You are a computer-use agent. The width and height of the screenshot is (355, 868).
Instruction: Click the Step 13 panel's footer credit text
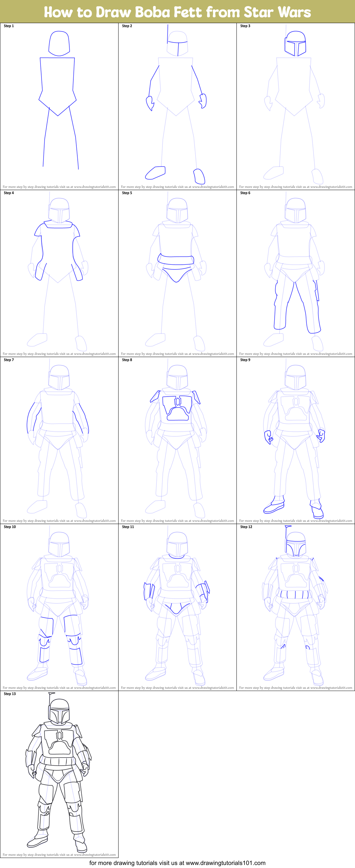59,855
